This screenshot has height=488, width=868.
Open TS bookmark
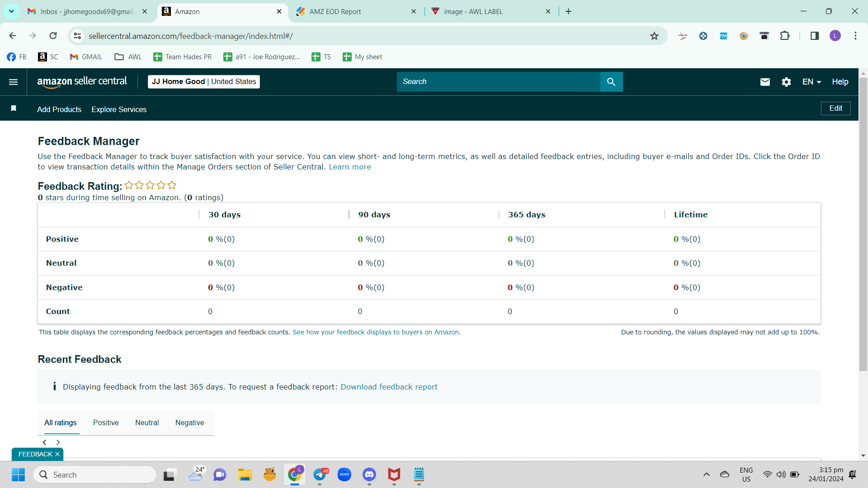coord(321,56)
